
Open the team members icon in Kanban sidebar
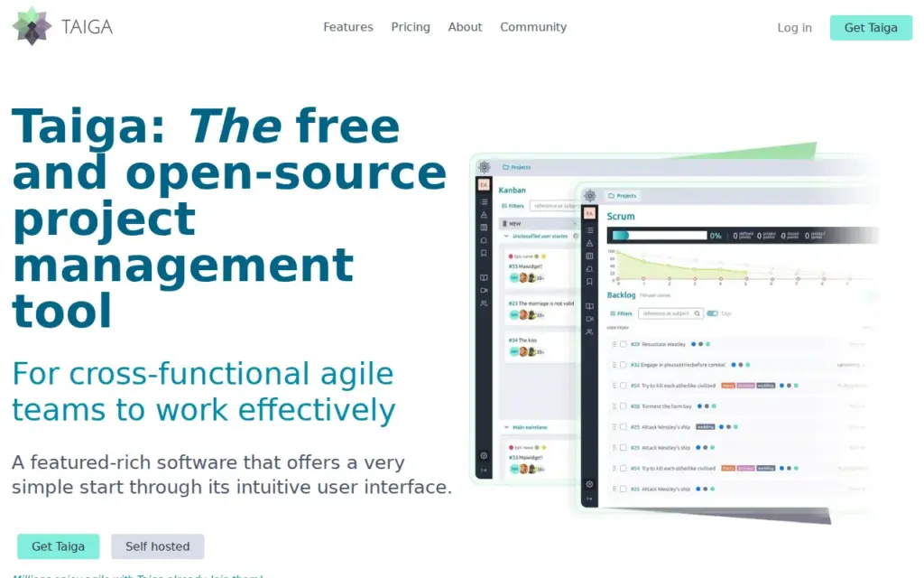pyautogui.click(x=484, y=303)
